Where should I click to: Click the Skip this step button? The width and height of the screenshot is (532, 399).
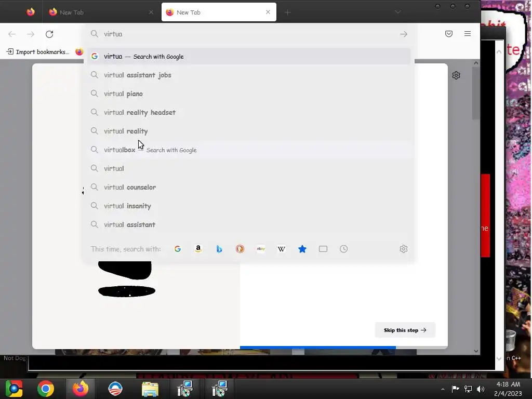[x=405, y=330]
